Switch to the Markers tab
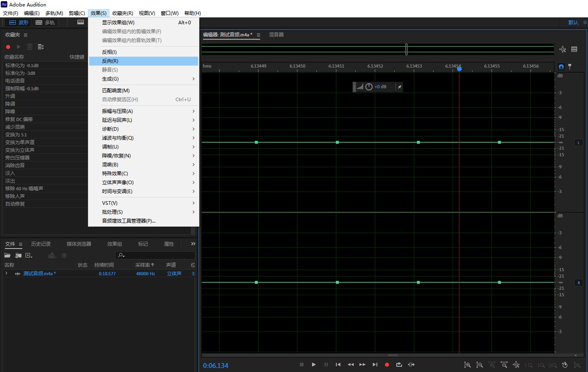The image size is (588, 372). pyautogui.click(x=143, y=244)
